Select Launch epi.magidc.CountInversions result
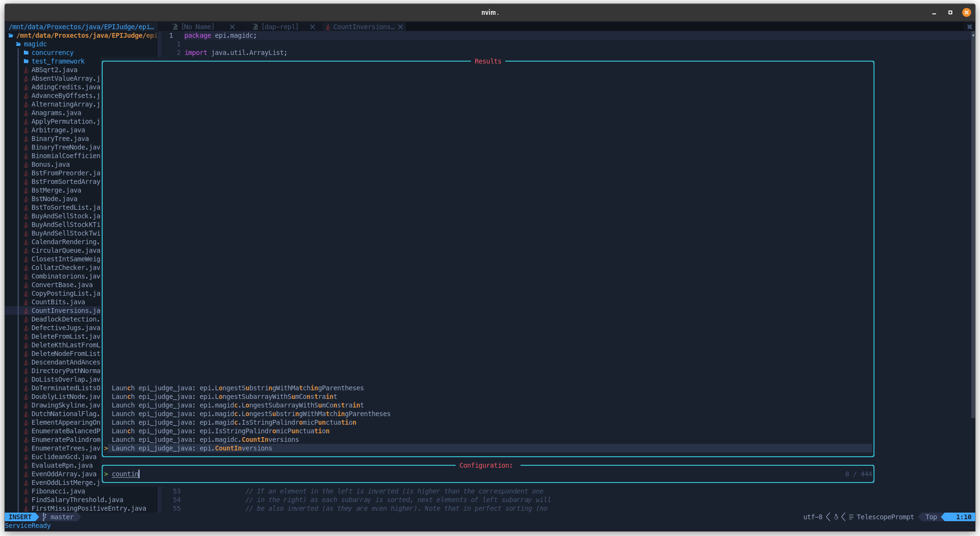 tap(205, 440)
